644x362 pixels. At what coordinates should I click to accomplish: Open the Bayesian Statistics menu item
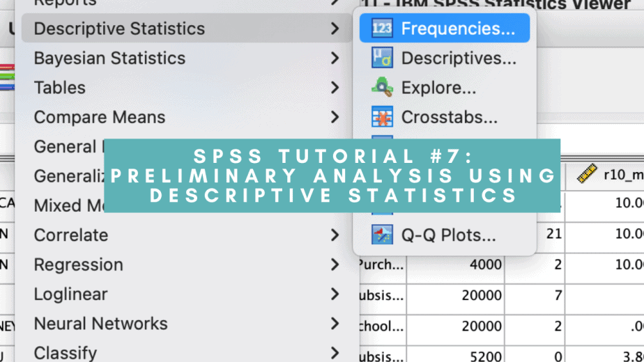[187, 58]
